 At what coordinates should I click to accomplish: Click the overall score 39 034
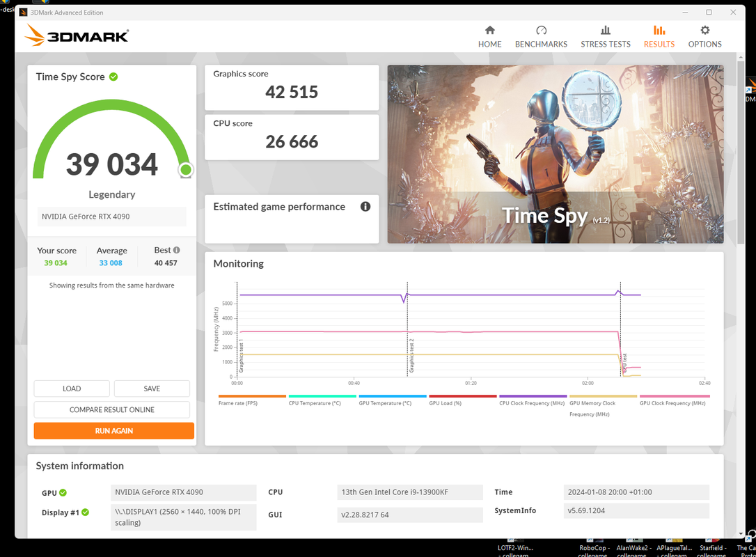pos(112,164)
